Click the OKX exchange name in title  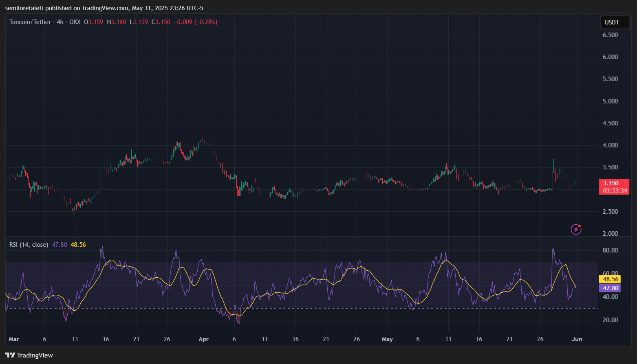tap(75, 22)
